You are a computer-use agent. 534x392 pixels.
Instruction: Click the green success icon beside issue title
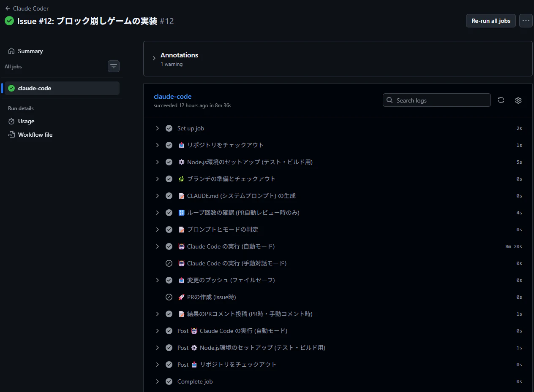(x=9, y=21)
